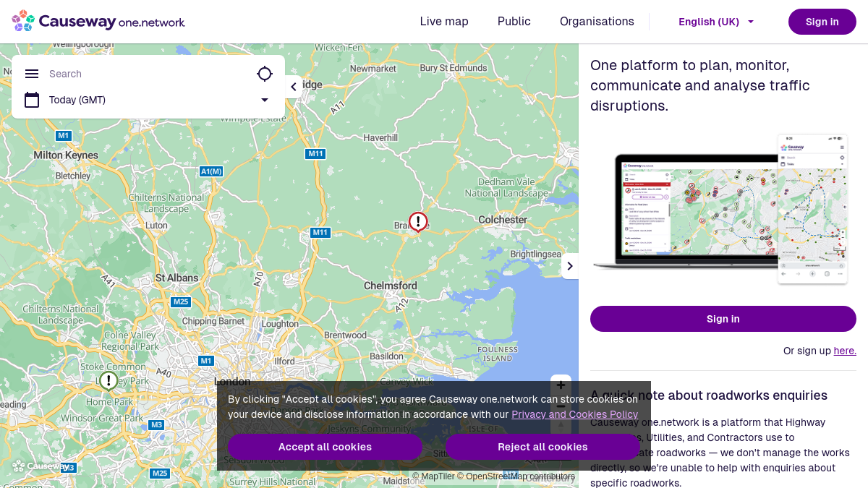
Task: Open the OpenStreetMap contributors link
Action: [516, 476]
